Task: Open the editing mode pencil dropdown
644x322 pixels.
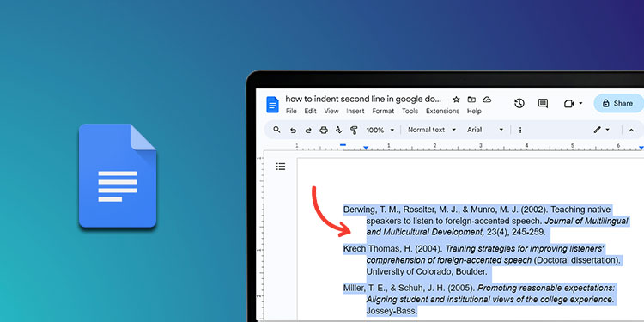Action: (x=601, y=130)
